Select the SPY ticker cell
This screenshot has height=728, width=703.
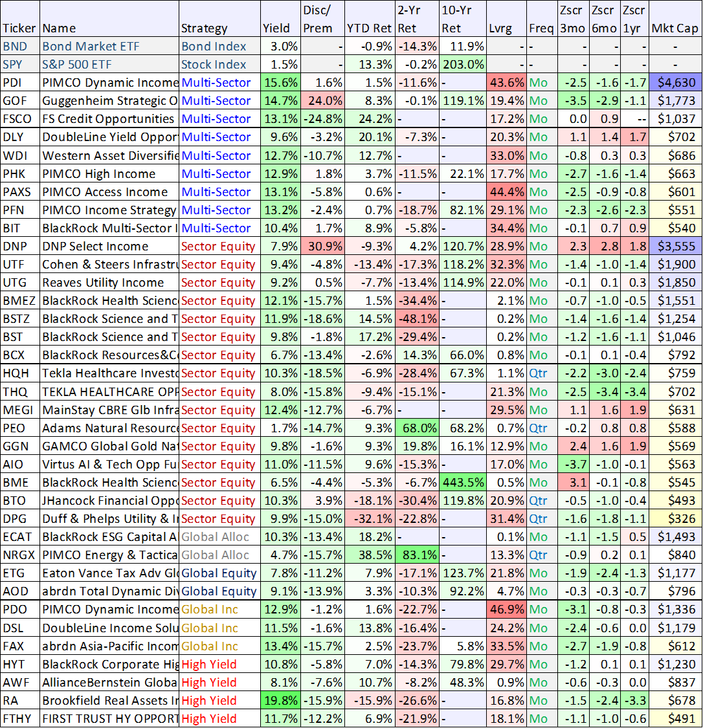pyautogui.click(x=19, y=65)
